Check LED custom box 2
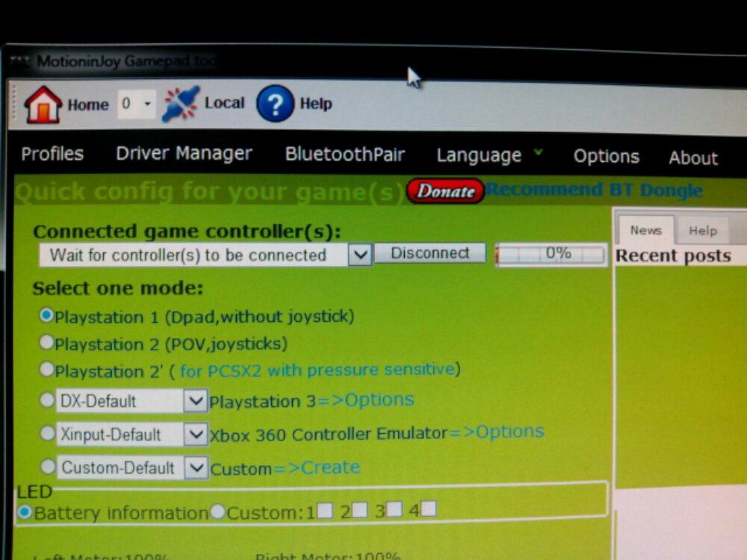Screen dimensions: 747x560 (360, 509)
